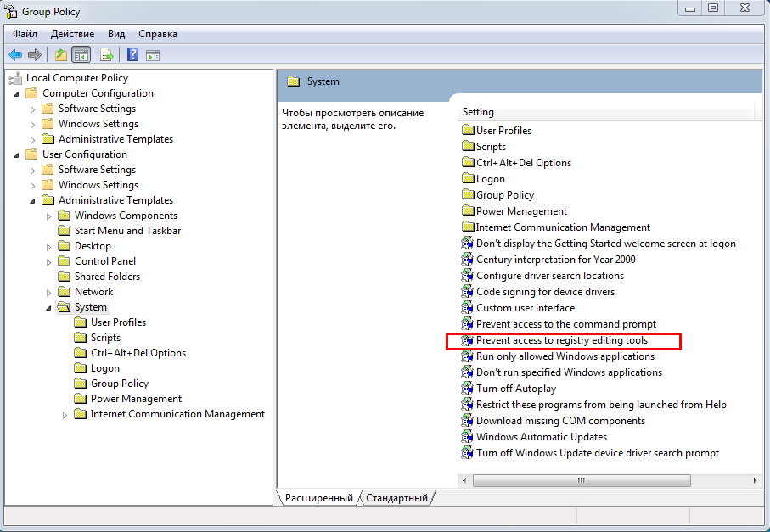770x532 pixels.
Task: Select Prevent access to registry editing tools
Action: tap(561, 340)
